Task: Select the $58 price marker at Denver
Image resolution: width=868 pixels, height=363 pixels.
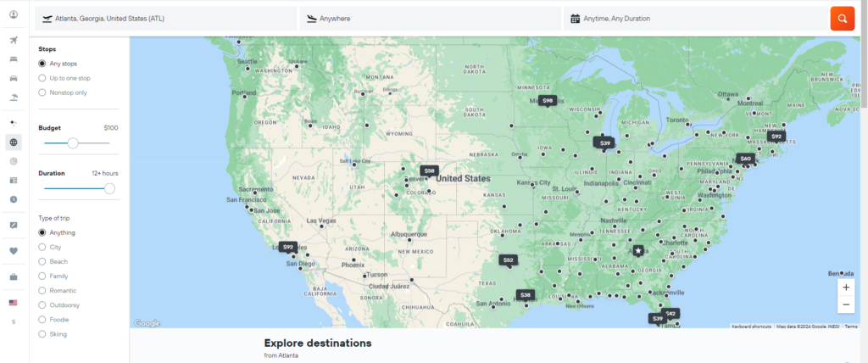Action: (429, 170)
